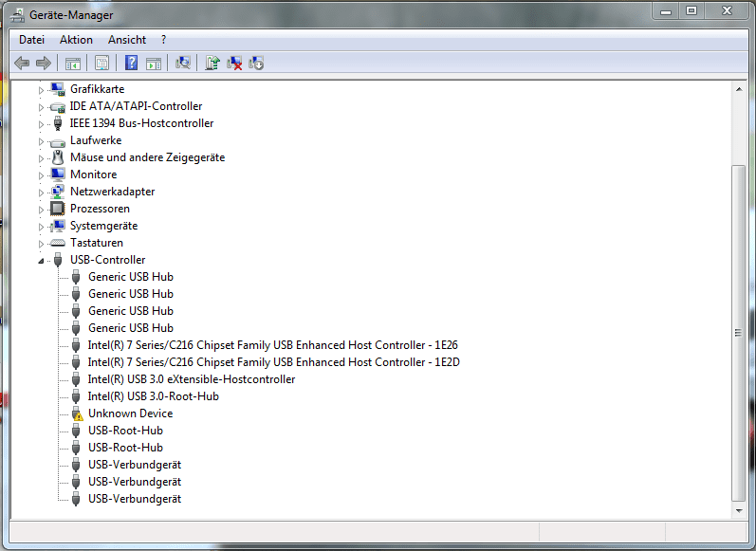This screenshot has width=756, height=551.
Task: Toggle the action pane toolbar icon
Action: coord(154,64)
